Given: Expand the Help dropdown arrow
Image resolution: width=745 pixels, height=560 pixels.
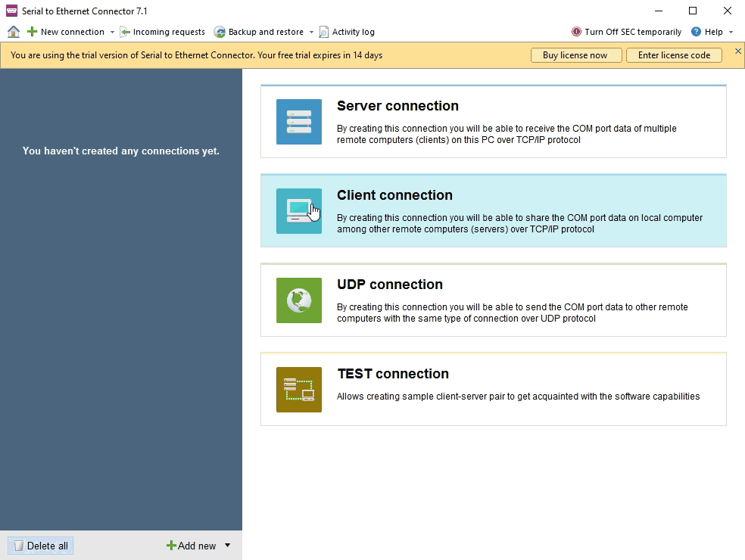Looking at the screenshot, I should click(x=731, y=33).
